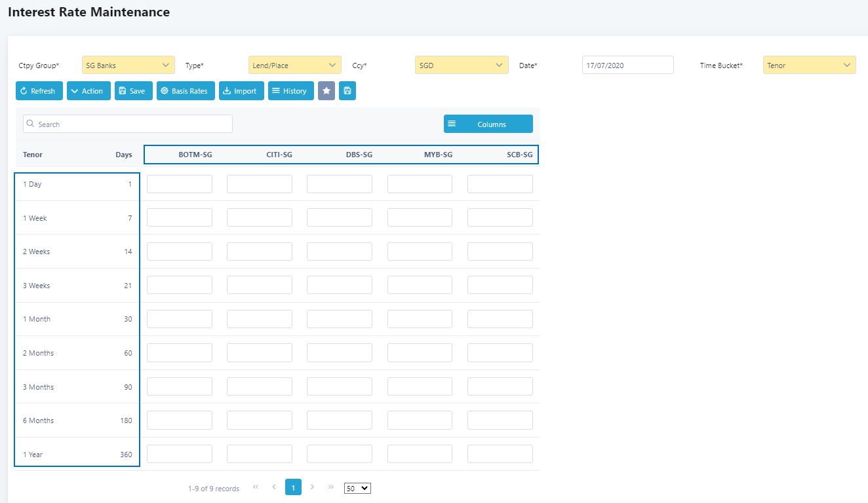This screenshot has height=503, width=868.
Task: Click BOTM-SG rate field for 1 Year
Action: [x=180, y=454]
